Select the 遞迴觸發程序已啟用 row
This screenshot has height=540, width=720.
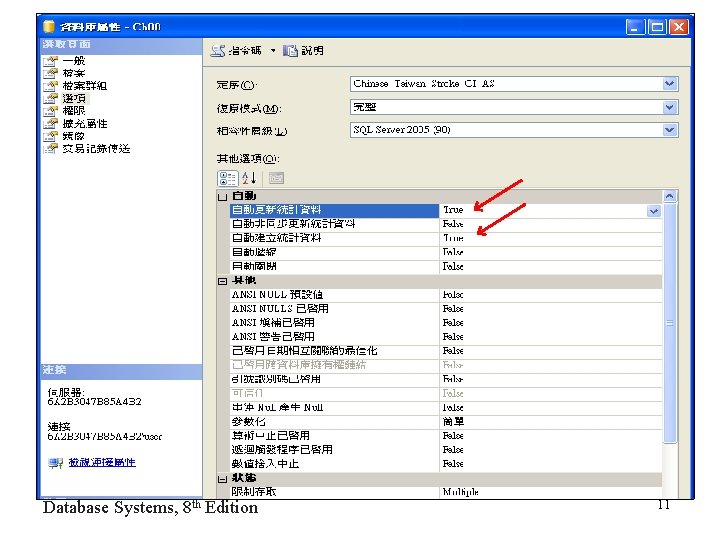[445, 450]
